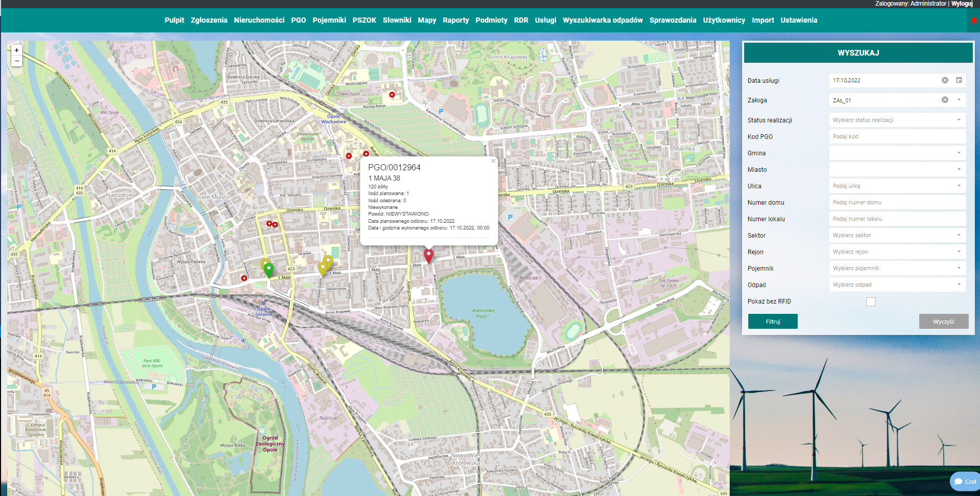The image size is (980, 496).
Task: Clear the Załoga selection
Action: 945,100
